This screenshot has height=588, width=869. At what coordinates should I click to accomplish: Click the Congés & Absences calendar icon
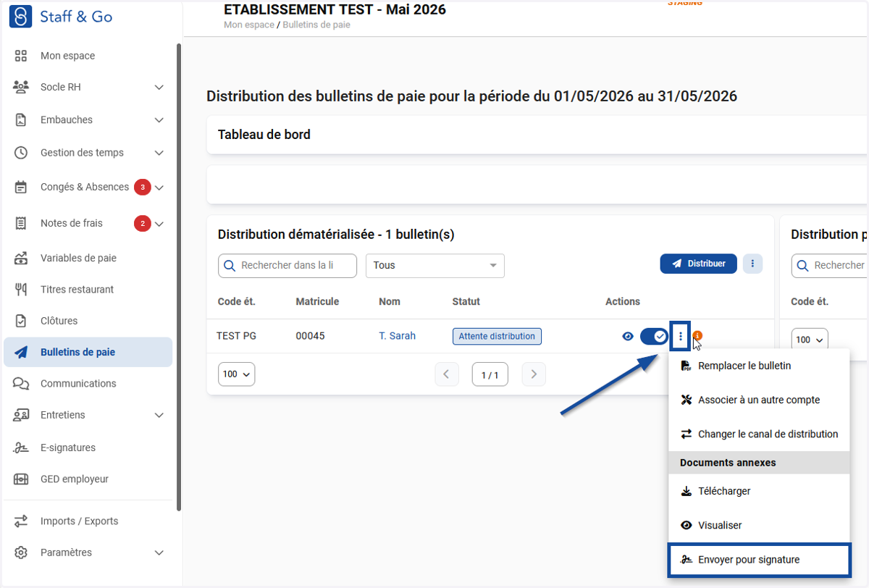21,187
